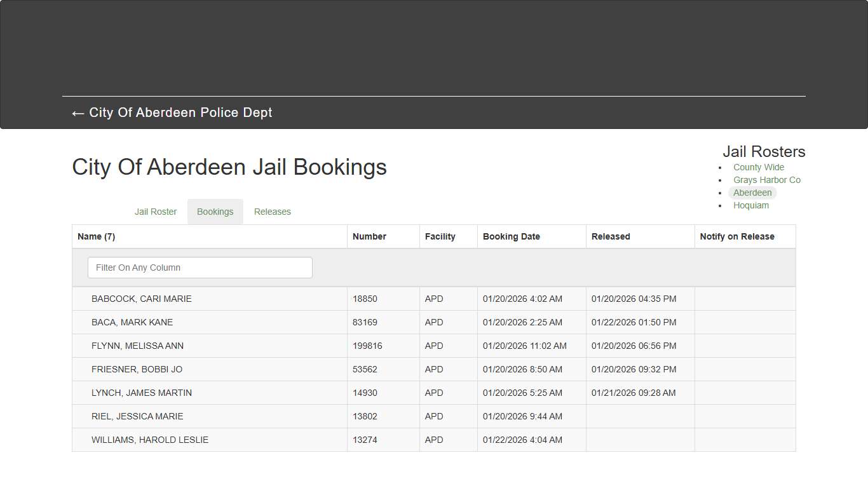Click booking number 199816 for FLYNN
Screen dimensions: 868x488
click(367, 346)
